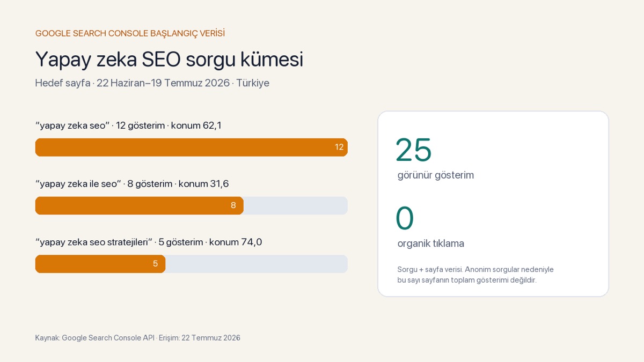This screenshot has height=362, width=644.
Task: Click the big number 25
Action: [x=414, y=150]
